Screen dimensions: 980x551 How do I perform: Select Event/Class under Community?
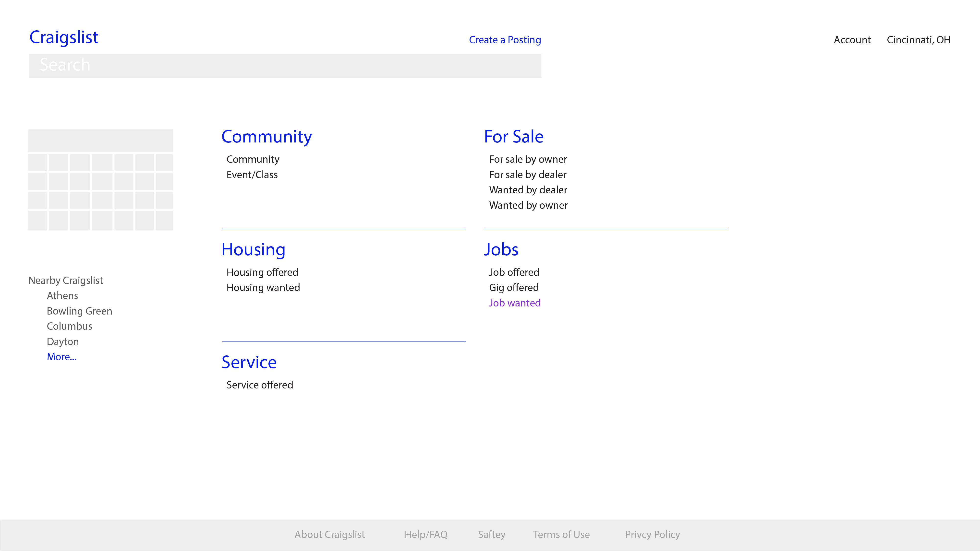tap(252, 175)
